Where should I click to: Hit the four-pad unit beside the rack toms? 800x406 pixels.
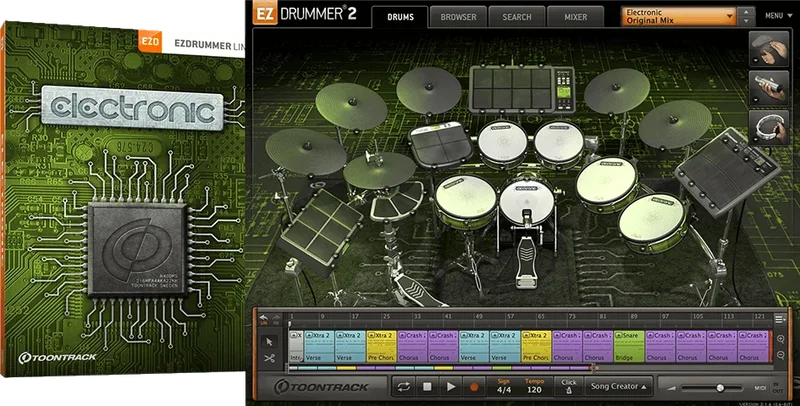coord(441,144)
